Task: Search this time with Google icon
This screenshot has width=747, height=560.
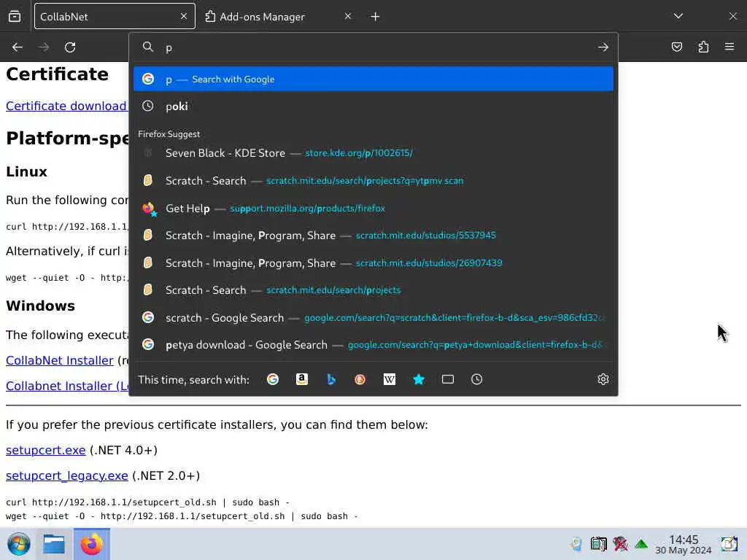Action: pyautogui.click(x=273, y=379)
